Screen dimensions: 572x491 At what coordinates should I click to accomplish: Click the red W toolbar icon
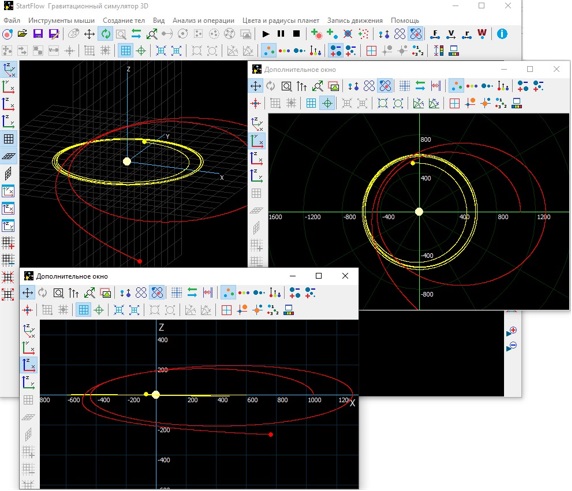[x=482, y=34]
